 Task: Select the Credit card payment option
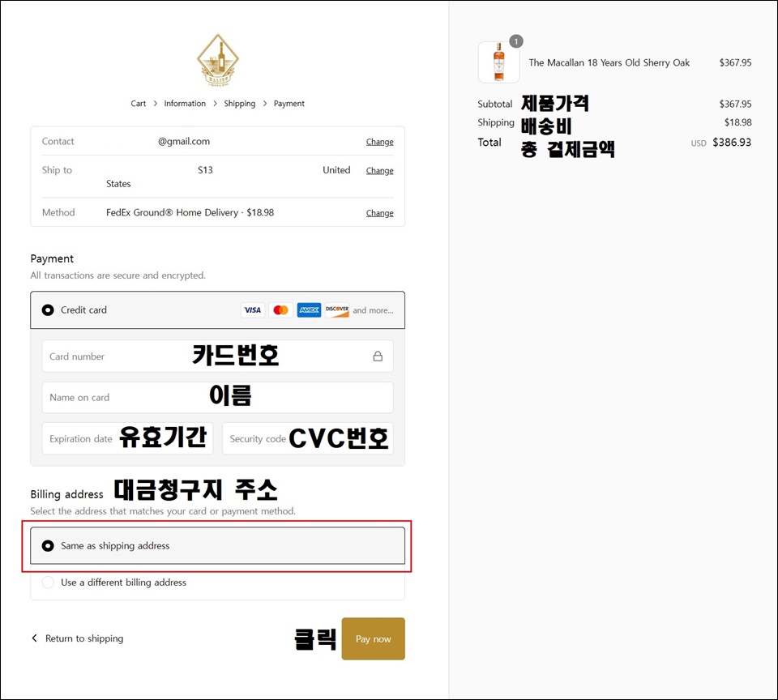217,310
